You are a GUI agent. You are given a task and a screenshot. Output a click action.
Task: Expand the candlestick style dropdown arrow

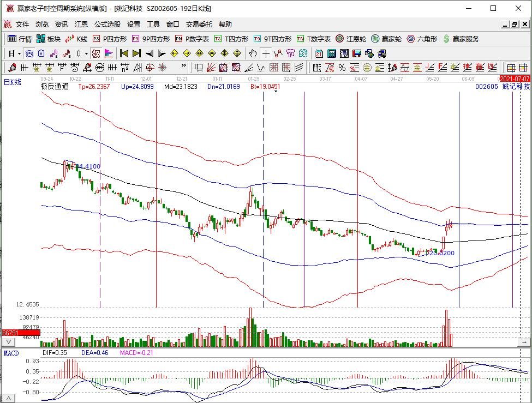87,53
